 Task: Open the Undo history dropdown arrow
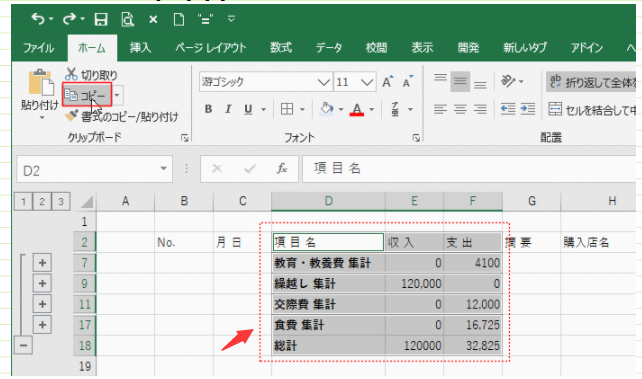point(51,19)
